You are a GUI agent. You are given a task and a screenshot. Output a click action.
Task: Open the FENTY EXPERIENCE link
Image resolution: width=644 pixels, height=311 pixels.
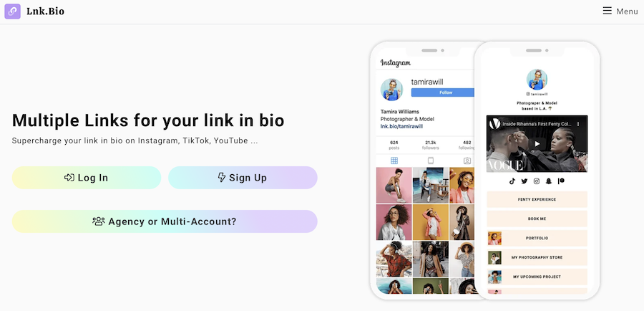537,199
